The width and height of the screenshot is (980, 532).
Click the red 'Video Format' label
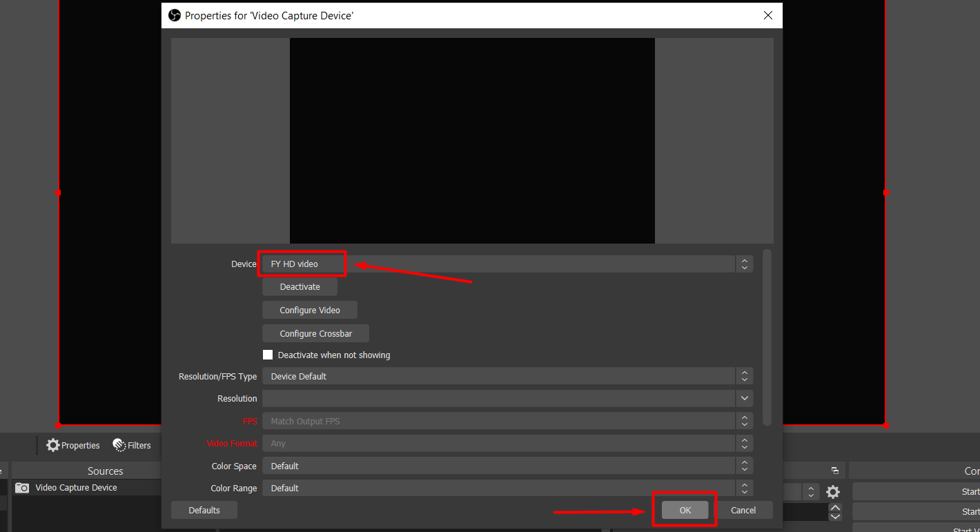(232, 444)
